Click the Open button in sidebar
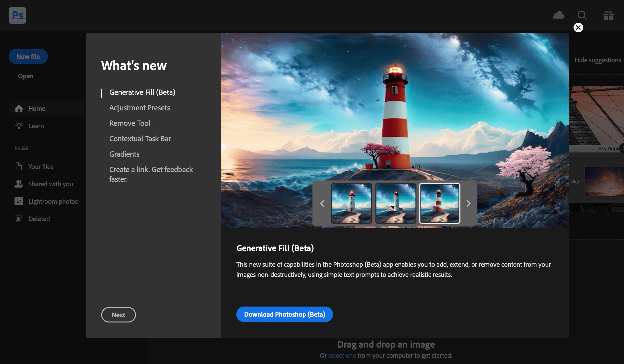 tap(26, 76)
